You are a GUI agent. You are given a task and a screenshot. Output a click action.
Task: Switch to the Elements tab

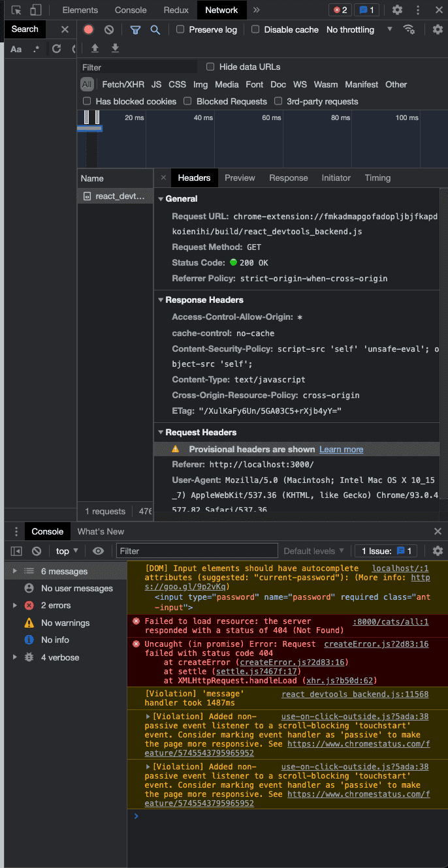point(80,10)
